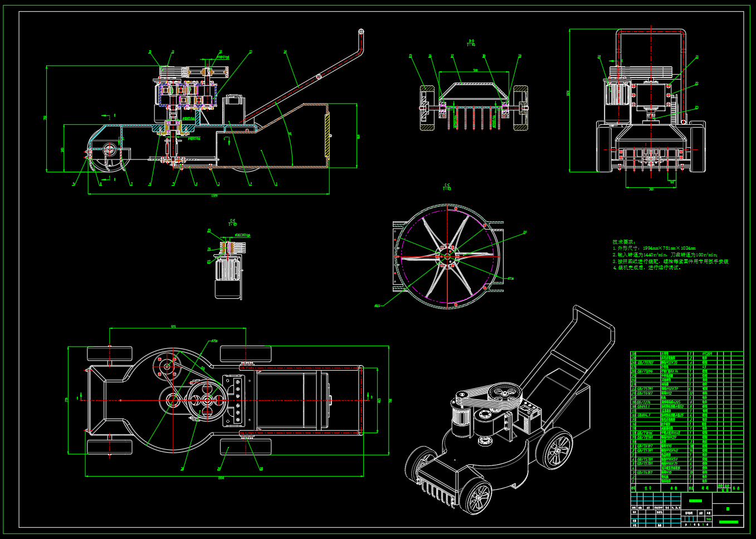Select the rake tine cross-section view with wheels
This screenshot has height=539, width=756.
click(x=474, y=106)
